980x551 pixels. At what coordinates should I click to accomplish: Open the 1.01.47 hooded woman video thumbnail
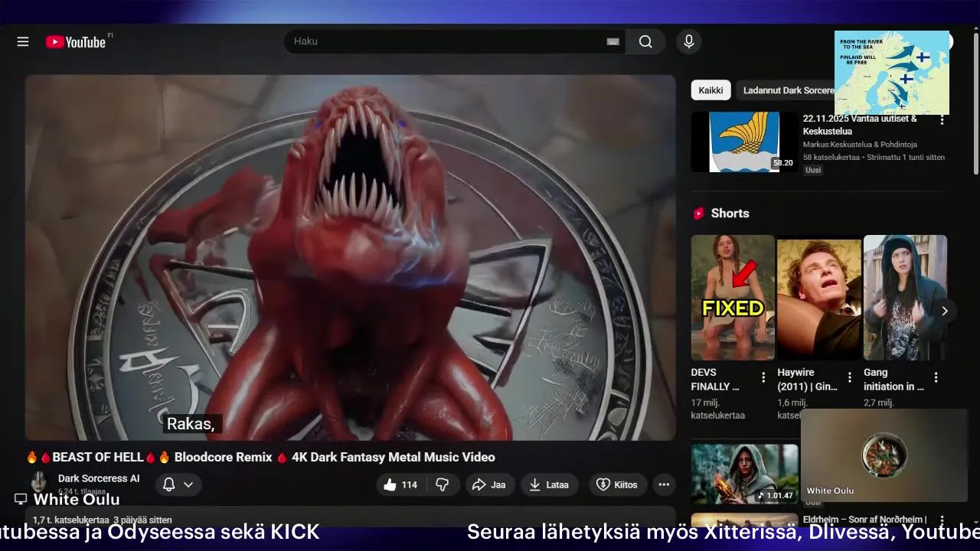pyautogui.click(x=744, y=474)
